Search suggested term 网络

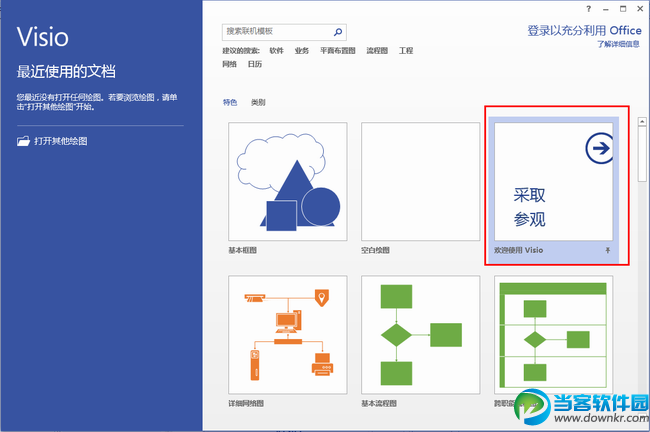click(x=229, y=64)
